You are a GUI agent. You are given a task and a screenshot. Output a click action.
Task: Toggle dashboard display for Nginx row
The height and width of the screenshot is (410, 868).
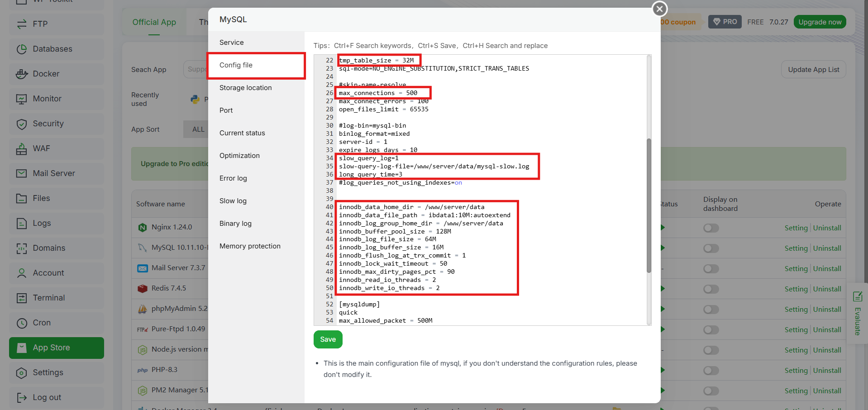711,228
